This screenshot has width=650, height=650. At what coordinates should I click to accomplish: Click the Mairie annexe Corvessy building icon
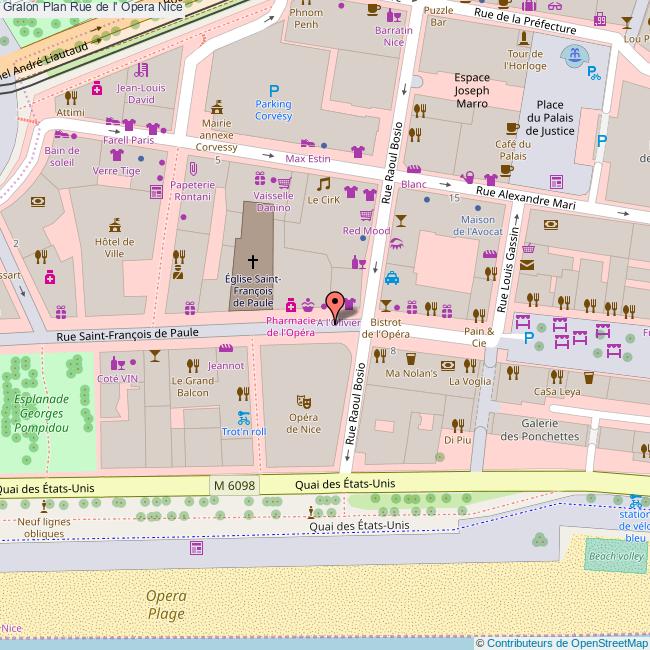pyautogui.click(x=217, y=107)
